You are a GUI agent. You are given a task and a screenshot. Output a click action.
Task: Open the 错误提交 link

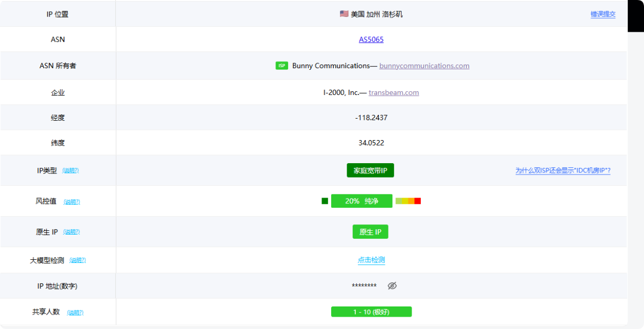click(x=603, y=14)
